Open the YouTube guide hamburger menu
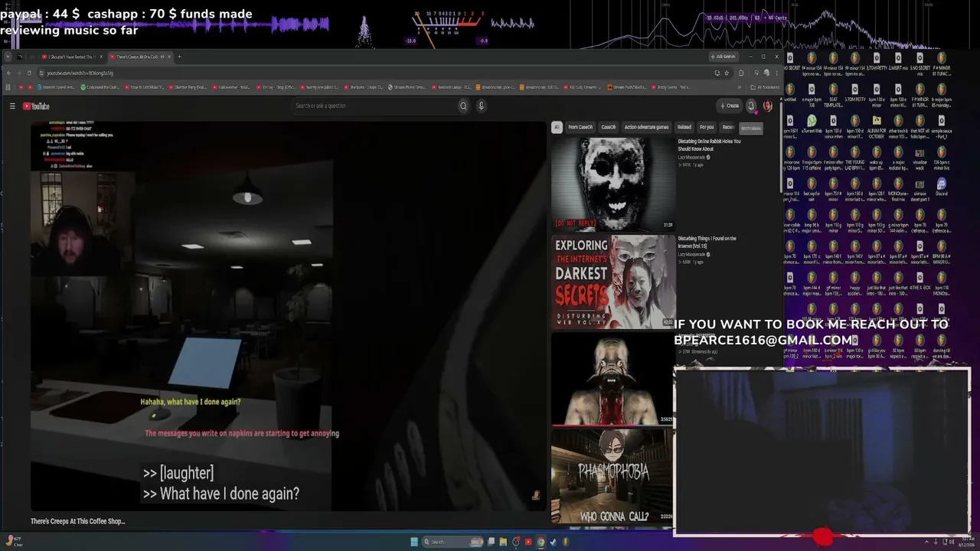 coord(12,106)
